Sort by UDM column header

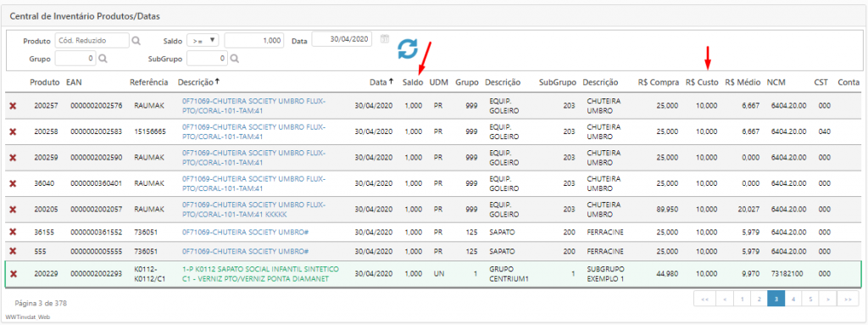438,82
